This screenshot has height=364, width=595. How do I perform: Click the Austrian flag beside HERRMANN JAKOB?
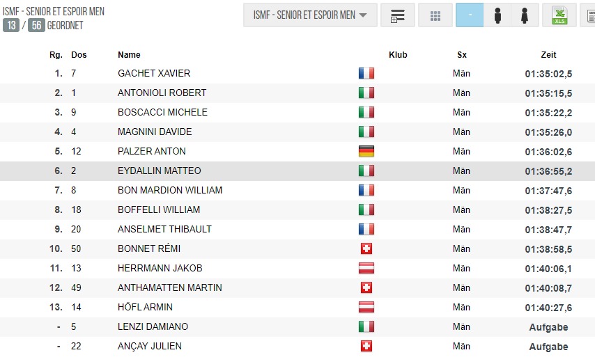coord(366,268)
